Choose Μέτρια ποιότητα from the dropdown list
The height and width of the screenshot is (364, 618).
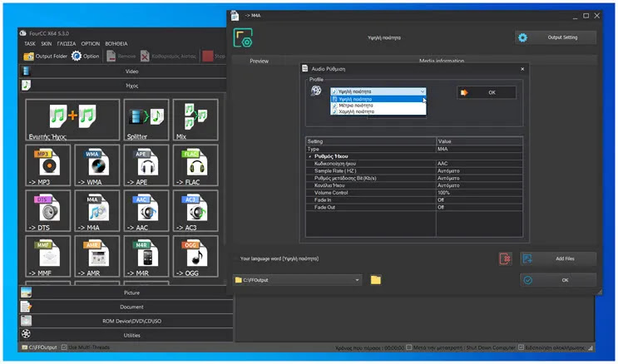pos(378,106)
